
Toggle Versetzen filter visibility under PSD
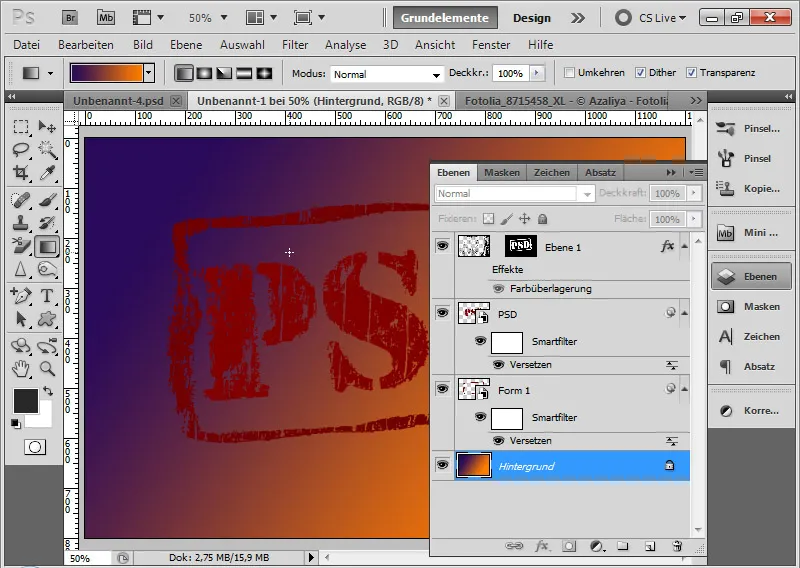coord(498,365)
